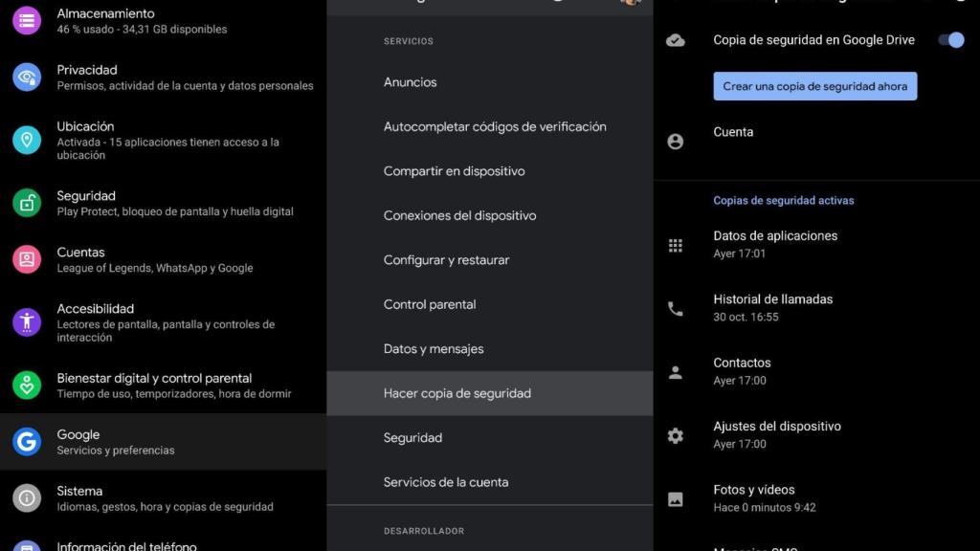The height and width of the screenshot is (551, 980).
Task: Click Servicios de la cuenta entry
Action: click(446, 482)
